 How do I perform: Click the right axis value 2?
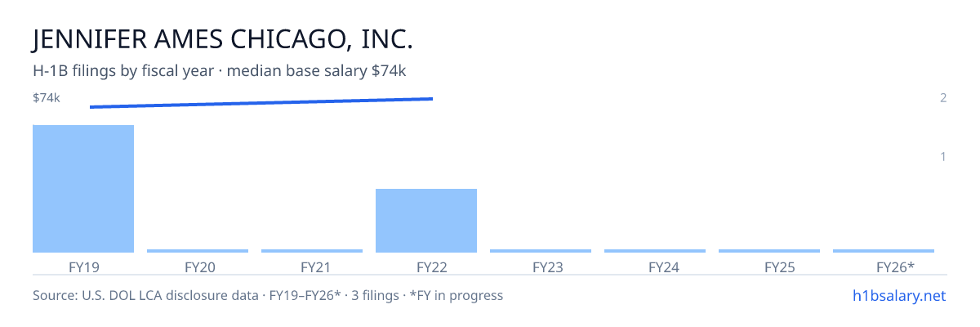(943, 98)
